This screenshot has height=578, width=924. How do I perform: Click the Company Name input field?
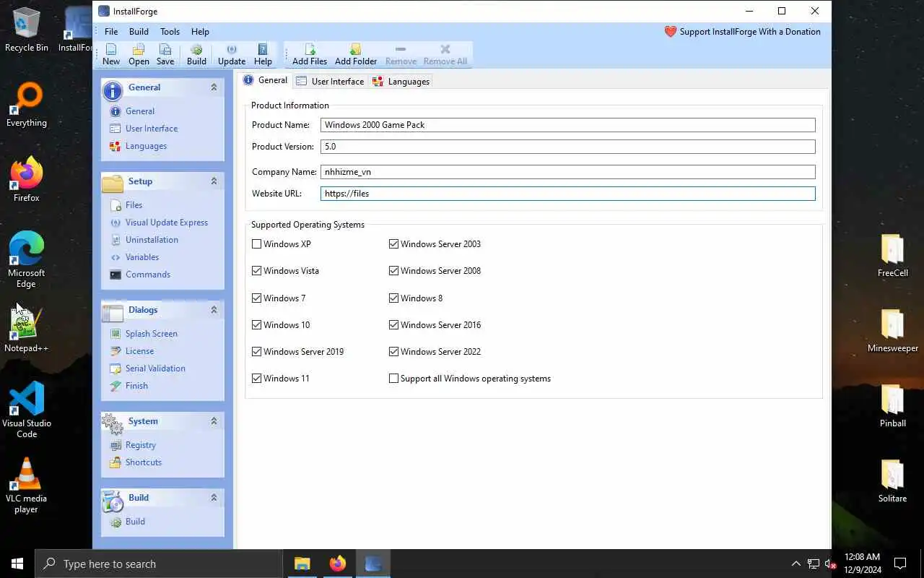[x=568, y=172]
